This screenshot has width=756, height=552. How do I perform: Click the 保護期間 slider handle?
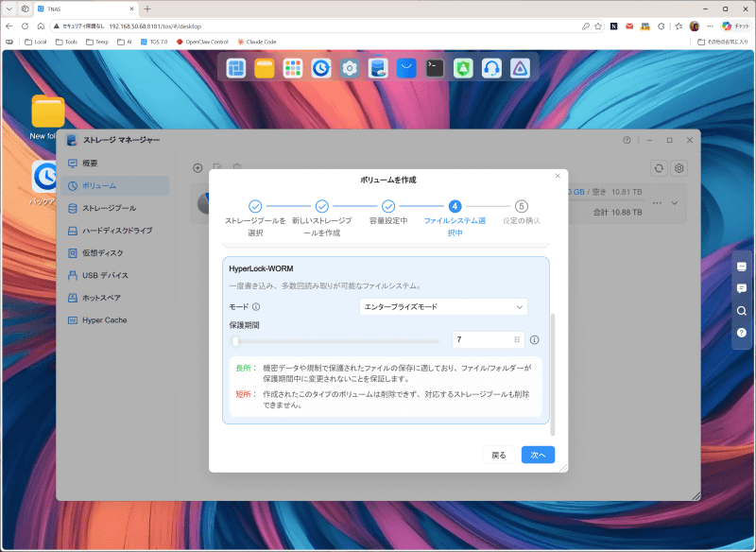235,341
